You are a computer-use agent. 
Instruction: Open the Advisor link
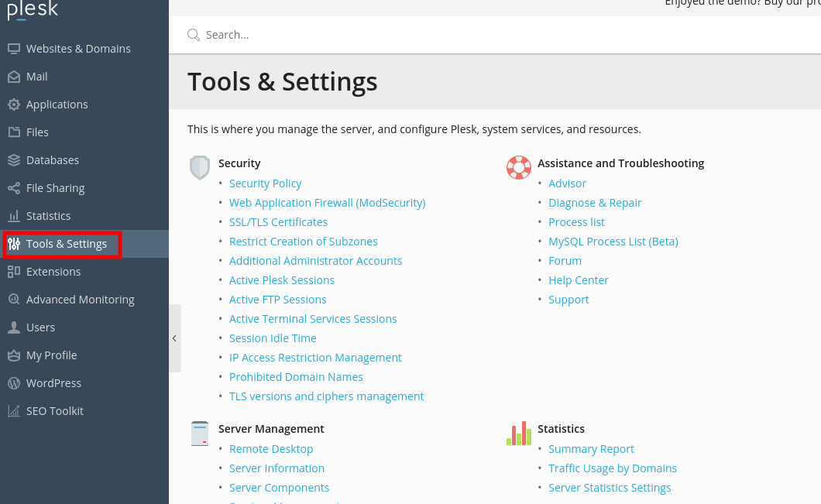tap(567, 183)
